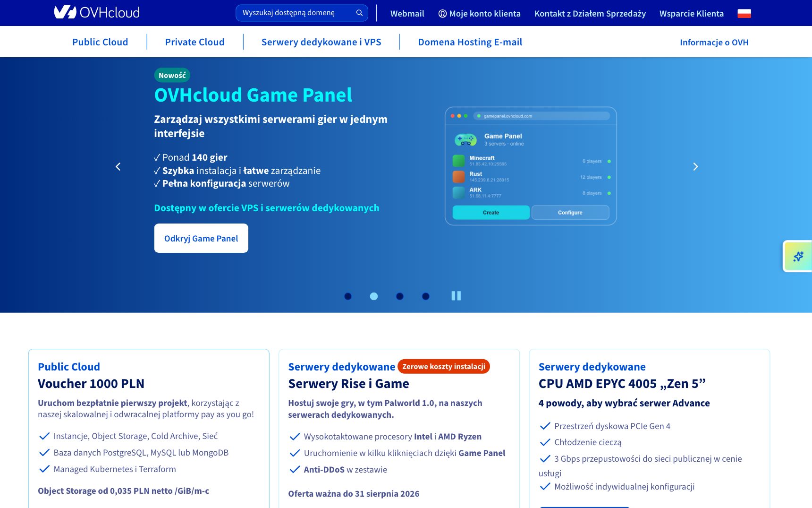Click the Odkryj Game Panel button

[201, 238]
